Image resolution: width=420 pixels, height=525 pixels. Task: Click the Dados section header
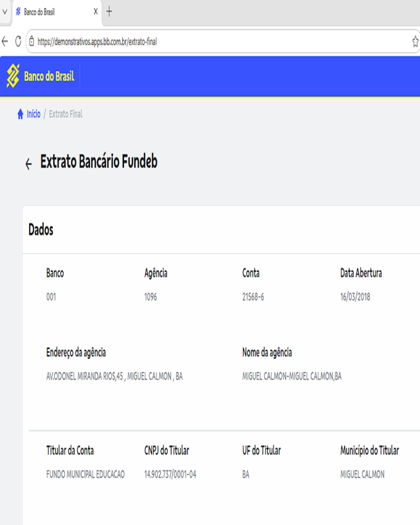click(x=41, y=230)
